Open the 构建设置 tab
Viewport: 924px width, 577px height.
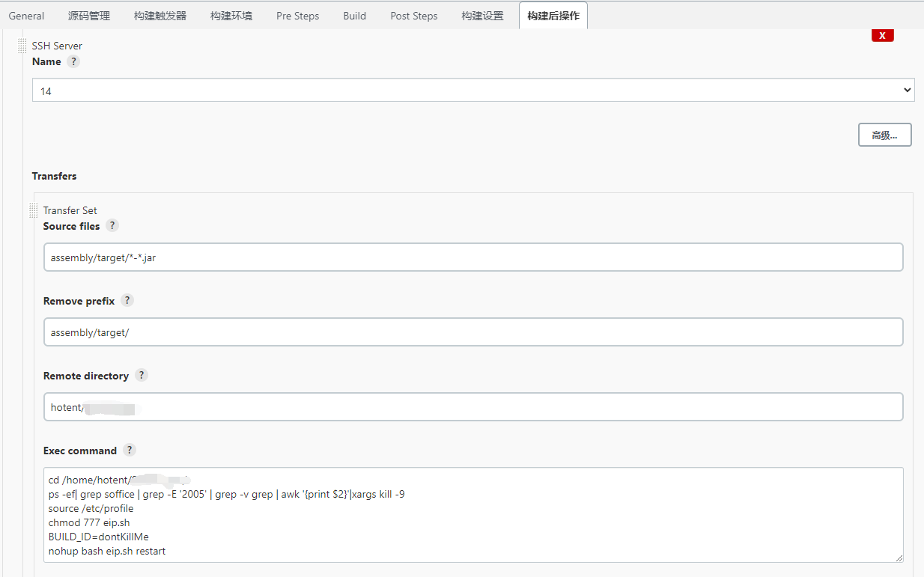[482, 16]
